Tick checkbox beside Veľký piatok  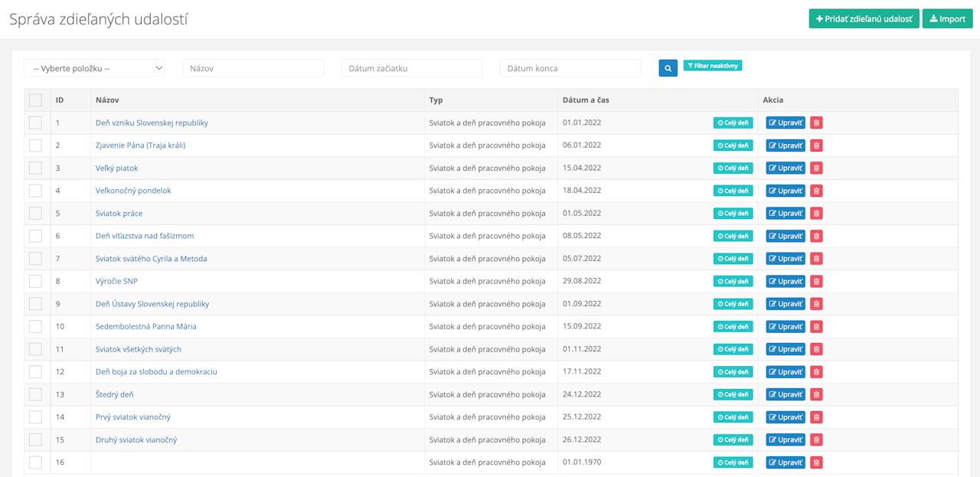click(x=35, y=168)
